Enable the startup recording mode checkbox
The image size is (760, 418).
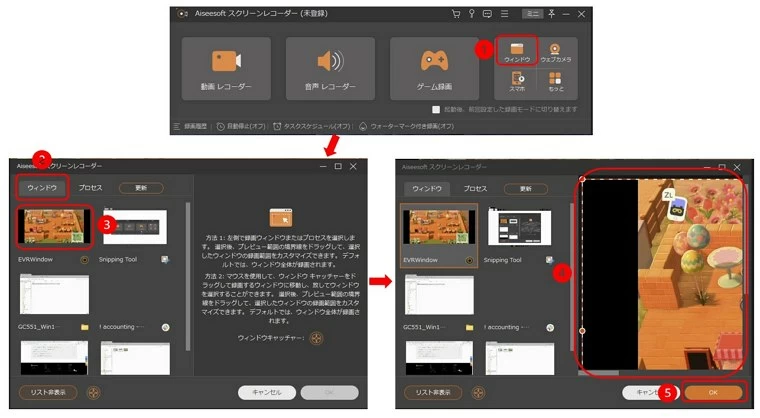point(437,108)
